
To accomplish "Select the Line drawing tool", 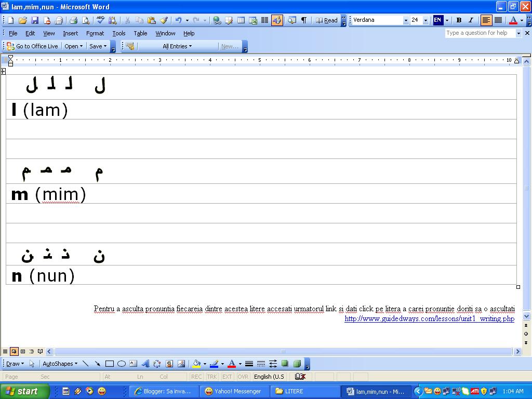I will tap(86, 364).
